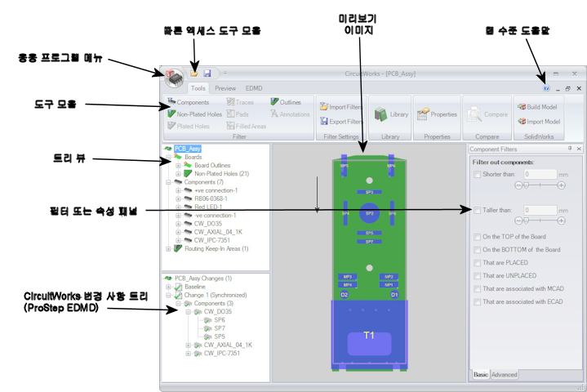The height and width of the screenshot is (392, 587).
Task: Expand Non-Plated Holes (21) node
Action: (178, 174)
